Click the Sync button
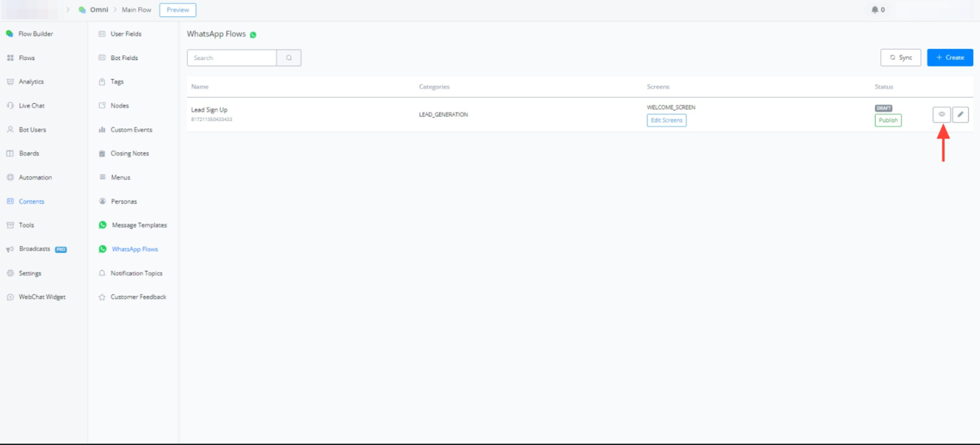The width and height of the screenshot is (980, 445). (900, 58)
